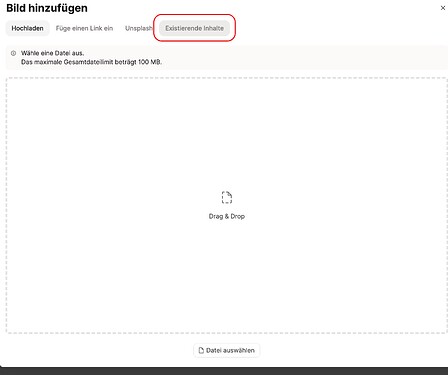The height and width of the screenshot is (375, 448).
Task: Click the info circle icon
Action: (13, 53)
